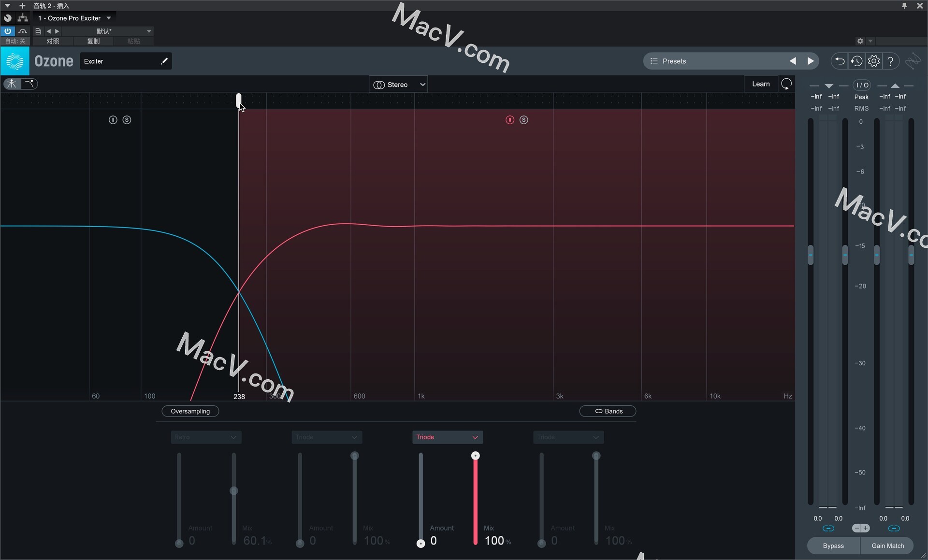Image resolution: width=928 pixels, height=560 pixels.
Task: Click the plus icon in title bar
Action: coord(22,5)
